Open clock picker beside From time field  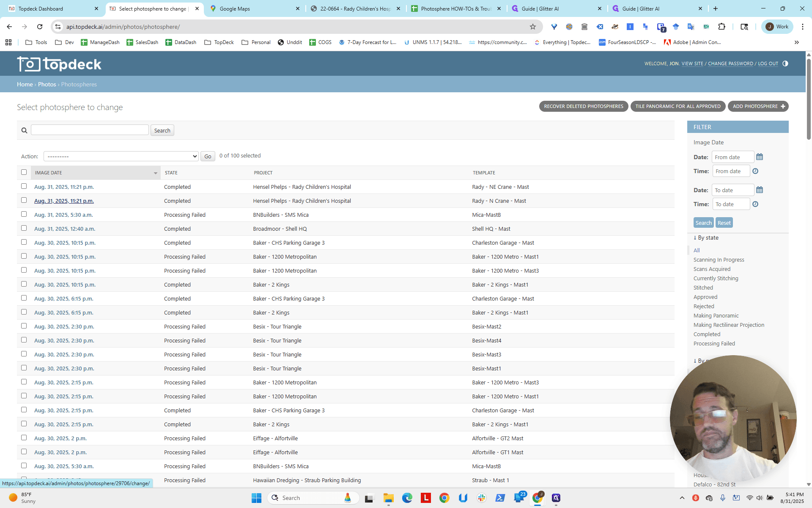click(755, 171)
